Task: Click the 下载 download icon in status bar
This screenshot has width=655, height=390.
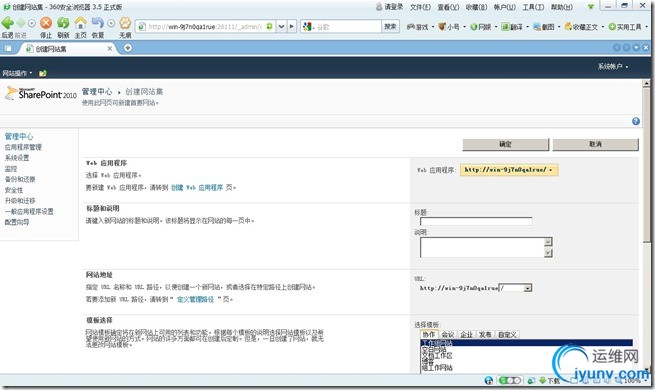Action: [x=542, y=380]
